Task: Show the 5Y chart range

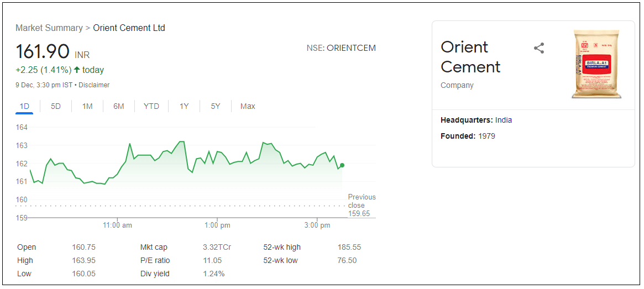Action: tap(216, 106)
